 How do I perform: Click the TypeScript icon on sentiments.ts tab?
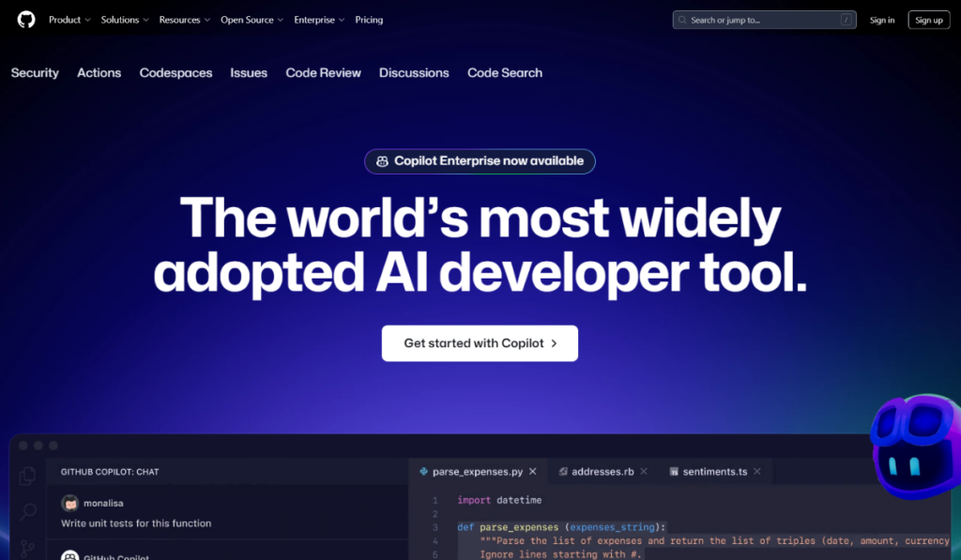[x=674, y=472]
